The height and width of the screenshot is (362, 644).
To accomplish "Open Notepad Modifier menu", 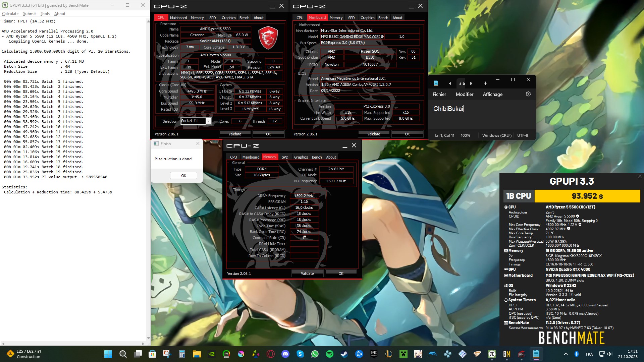I will tap(465, 94).
